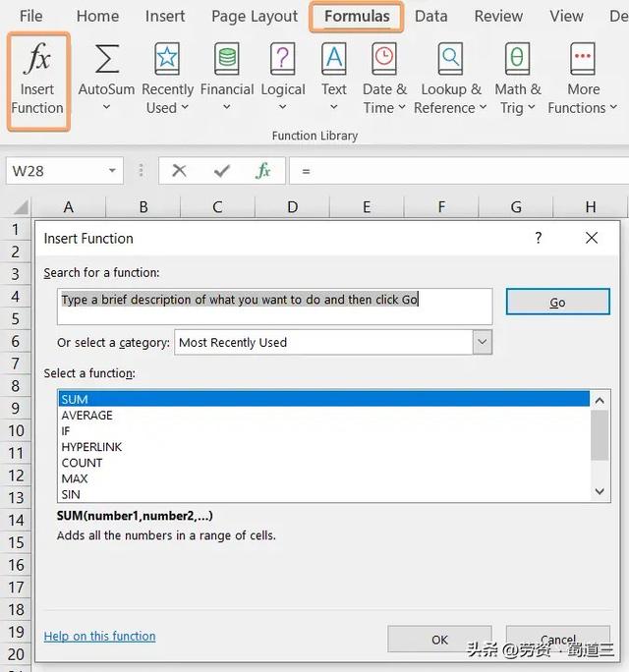Click the OK button
Screen dimensions: 629x672
pyautogui.click(x=439, y=640)
